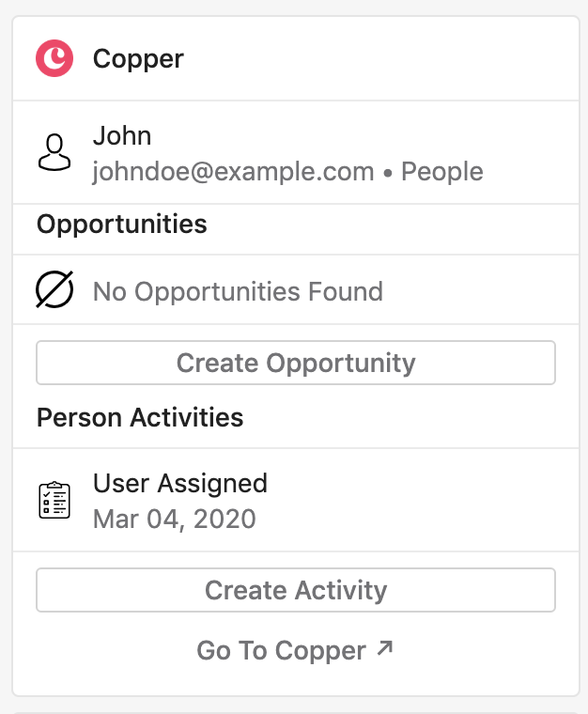Select John's contact row
The width and height of the screenshot is (588, 714).
point(296,152)
